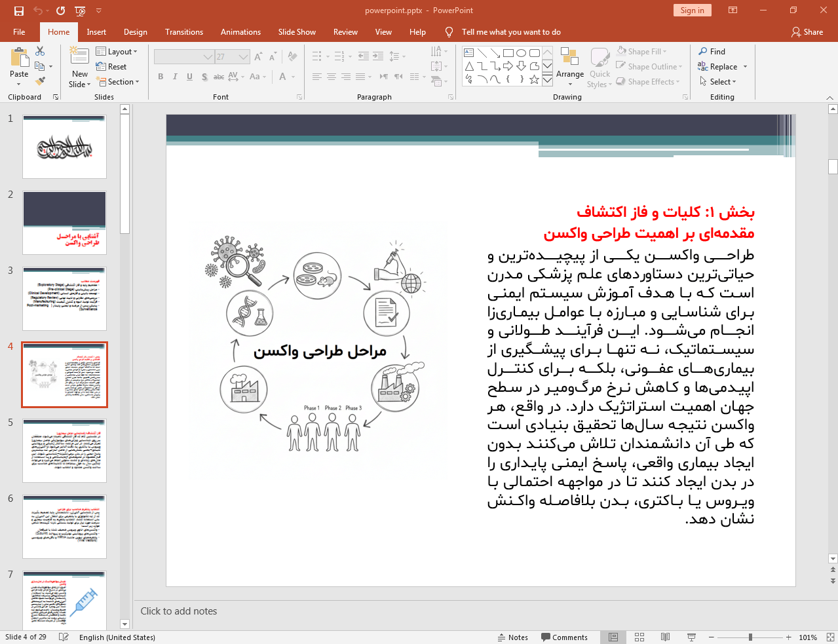This screenshot has height=644, width=838.
Task: Click the Cut scissors icon
Action: click(40, 51)
